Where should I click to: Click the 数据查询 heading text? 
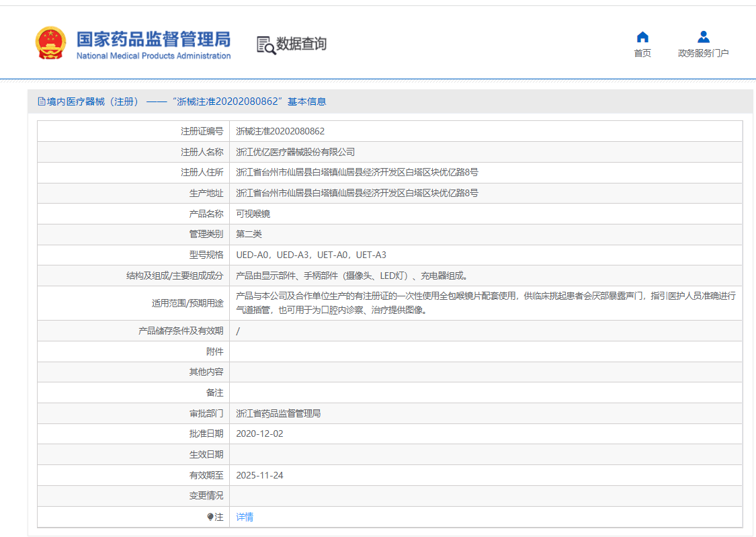click(x=301, y=44)
